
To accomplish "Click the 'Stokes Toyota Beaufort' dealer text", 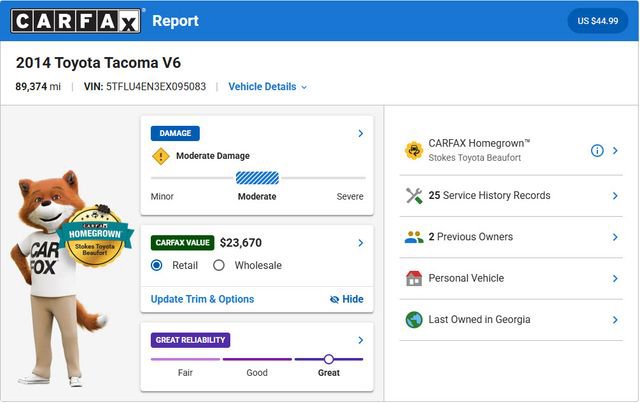I will tap(475, 158).
